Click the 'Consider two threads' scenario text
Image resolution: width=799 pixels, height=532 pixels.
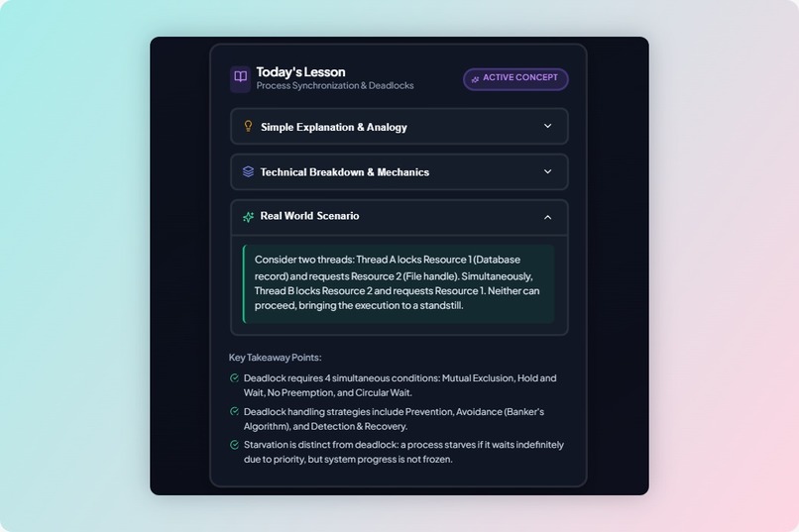tap(397, 282)
